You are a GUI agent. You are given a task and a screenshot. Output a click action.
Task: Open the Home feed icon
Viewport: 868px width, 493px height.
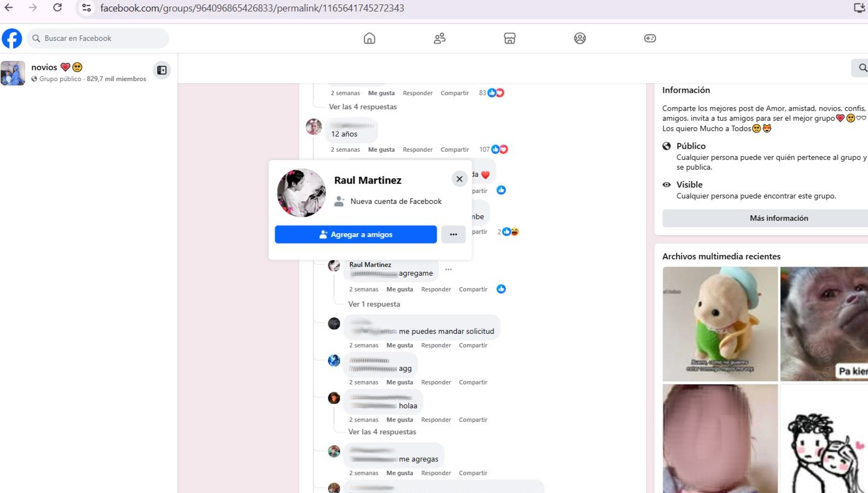click(369, 39)
